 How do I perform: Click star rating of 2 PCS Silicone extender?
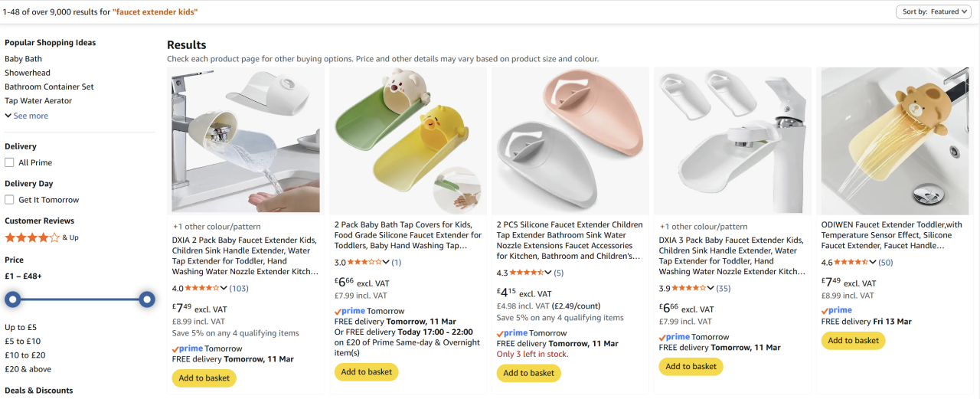pyautogui.click(x=527, y=273)
